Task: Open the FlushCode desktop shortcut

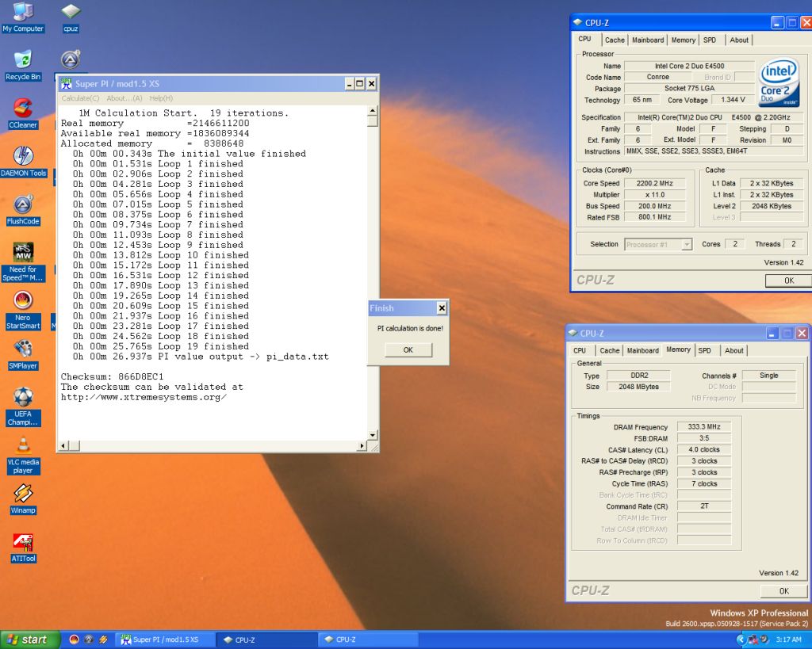Action: [x=23, y=210]
